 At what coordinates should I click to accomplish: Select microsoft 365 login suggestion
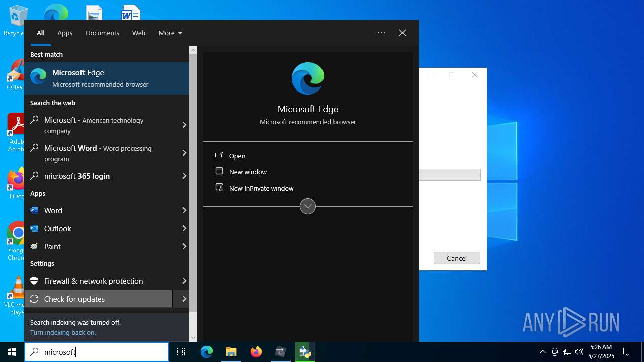pos(98,176)
